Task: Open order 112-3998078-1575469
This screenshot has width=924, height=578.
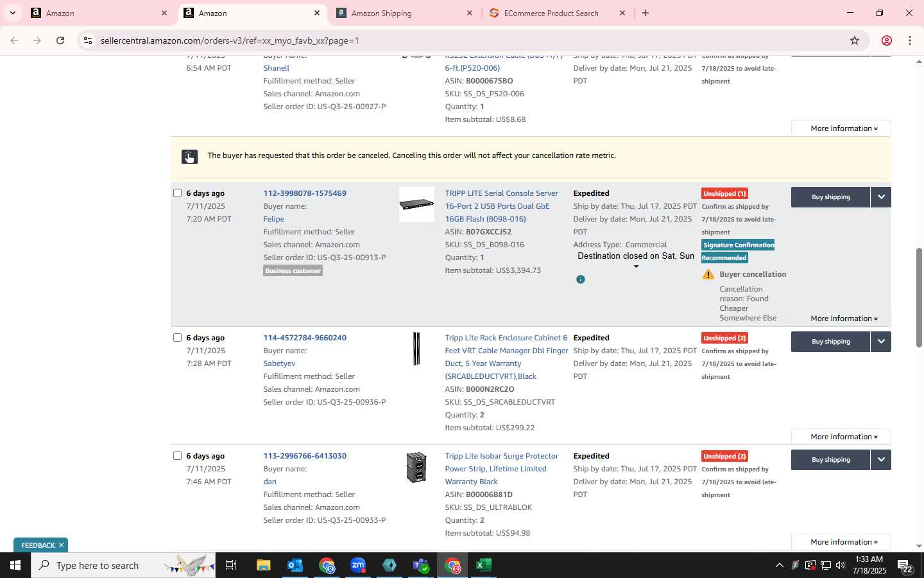Action: (x=305, y=193)
